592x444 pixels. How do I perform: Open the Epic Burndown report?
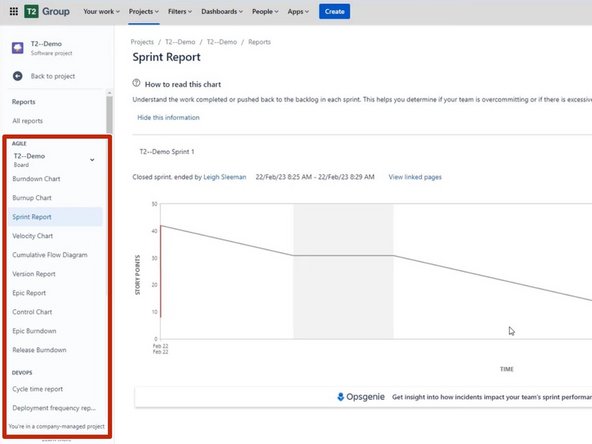[34, 331]
